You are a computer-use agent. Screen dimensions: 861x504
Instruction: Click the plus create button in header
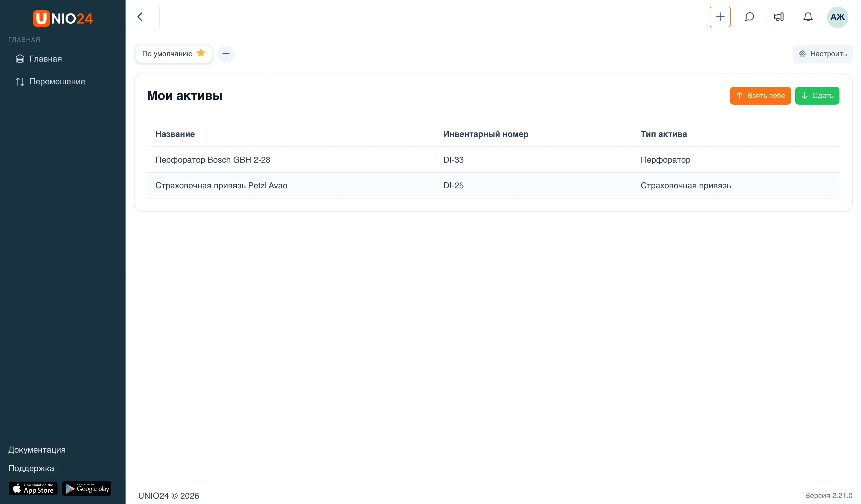(720, 17)
